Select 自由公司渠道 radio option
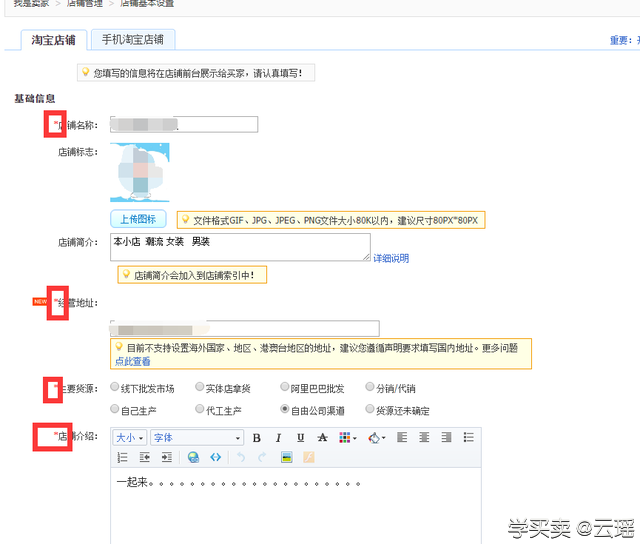 coord(284,409)
